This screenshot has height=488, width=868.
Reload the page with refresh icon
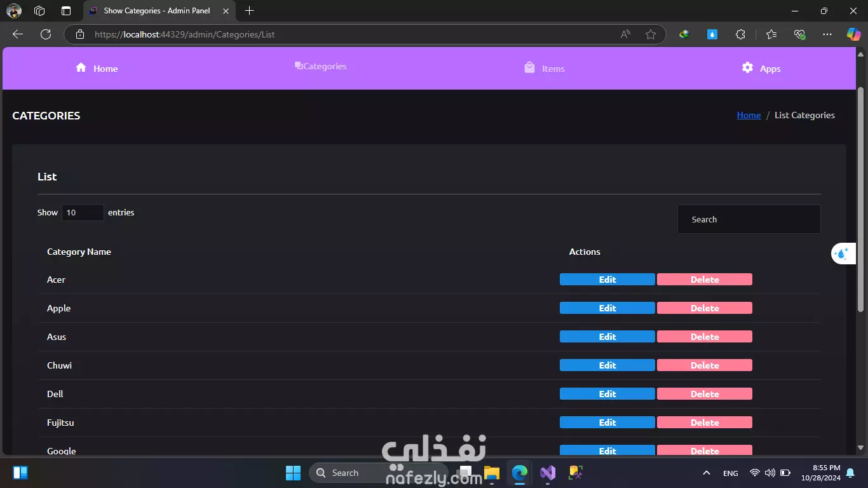pyautogui.click(x=46, y=34)
